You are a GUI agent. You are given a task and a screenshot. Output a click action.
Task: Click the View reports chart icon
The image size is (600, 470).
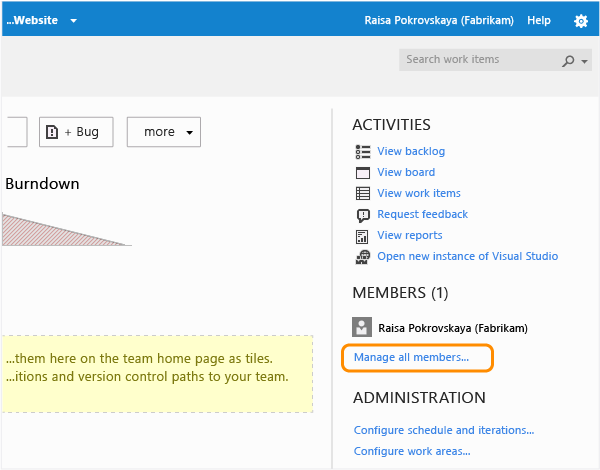tap(362, 236)
